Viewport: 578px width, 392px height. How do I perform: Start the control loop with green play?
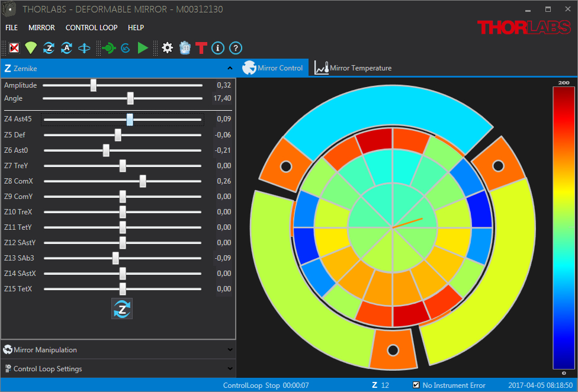coord(143,48)
